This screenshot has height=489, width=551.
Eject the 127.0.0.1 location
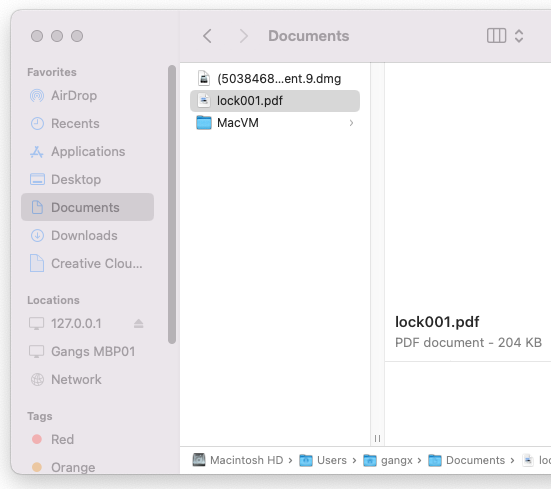tap(138, 324)
